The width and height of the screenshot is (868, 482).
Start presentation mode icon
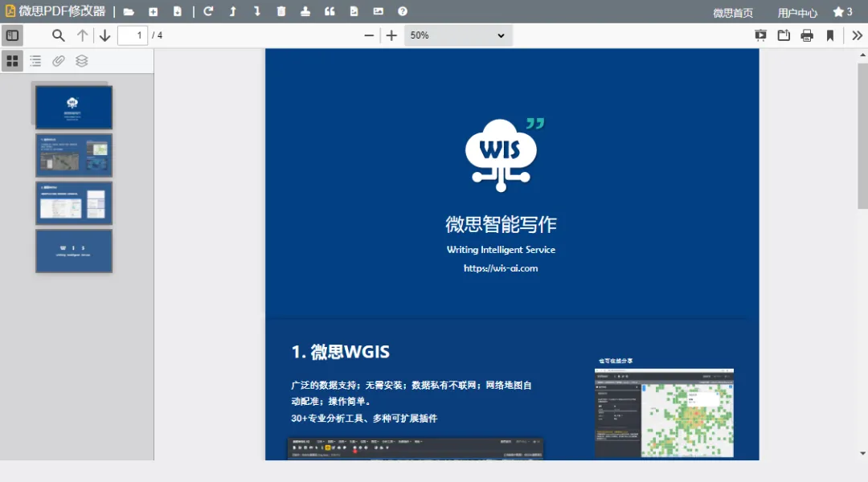760,35
